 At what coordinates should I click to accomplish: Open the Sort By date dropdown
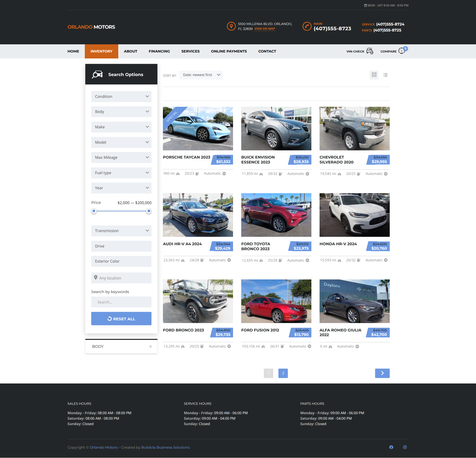coord(201,75)
